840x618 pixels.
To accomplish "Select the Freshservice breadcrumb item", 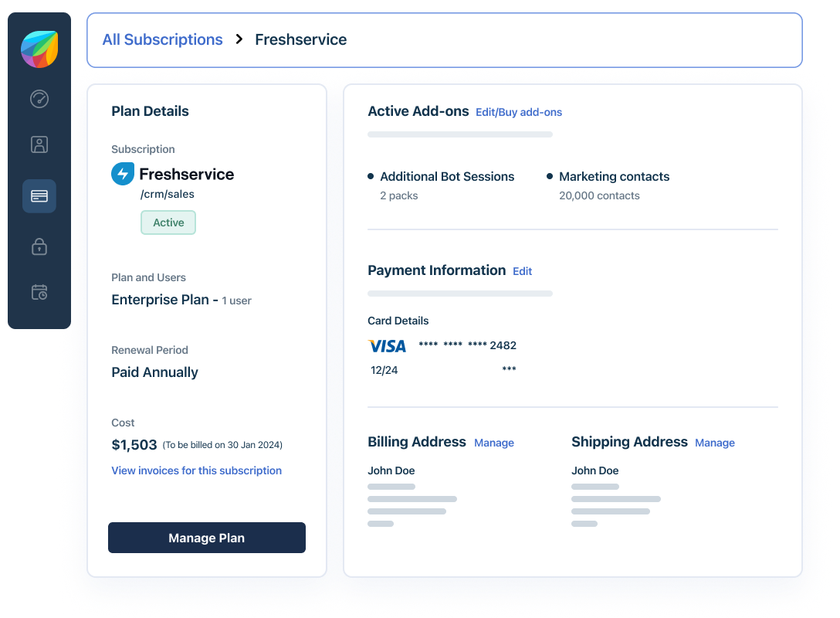I will tap(300, 39).
